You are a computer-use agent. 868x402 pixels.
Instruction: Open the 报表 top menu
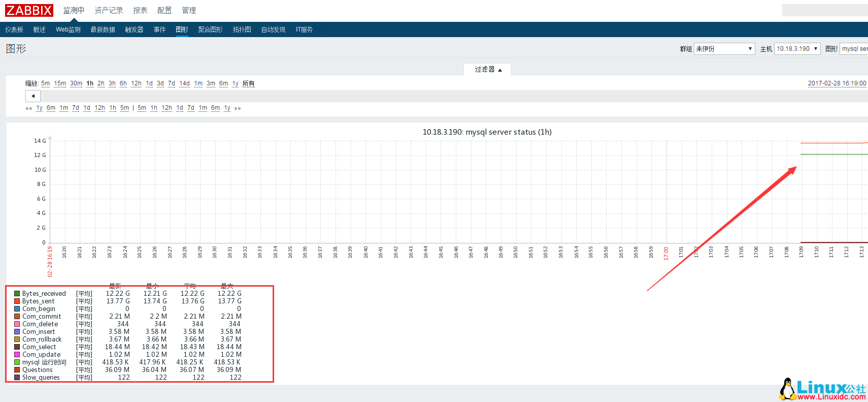pos(140,10)
